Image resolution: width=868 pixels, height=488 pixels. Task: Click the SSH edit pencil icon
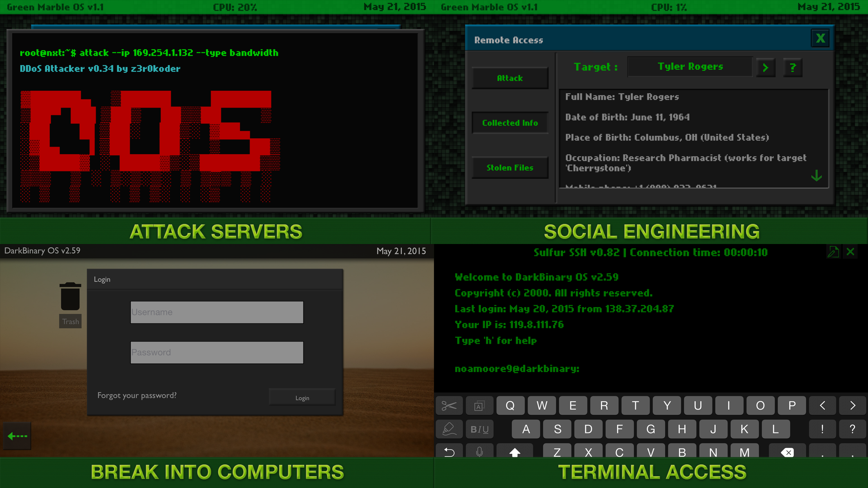click(833, 252)
